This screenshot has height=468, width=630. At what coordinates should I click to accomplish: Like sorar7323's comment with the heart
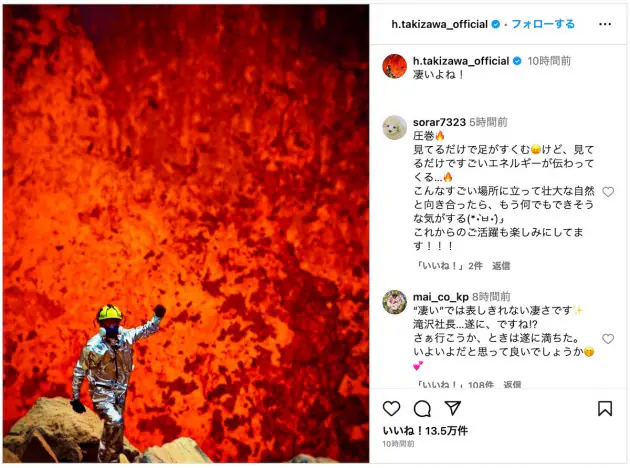(608, 192)
